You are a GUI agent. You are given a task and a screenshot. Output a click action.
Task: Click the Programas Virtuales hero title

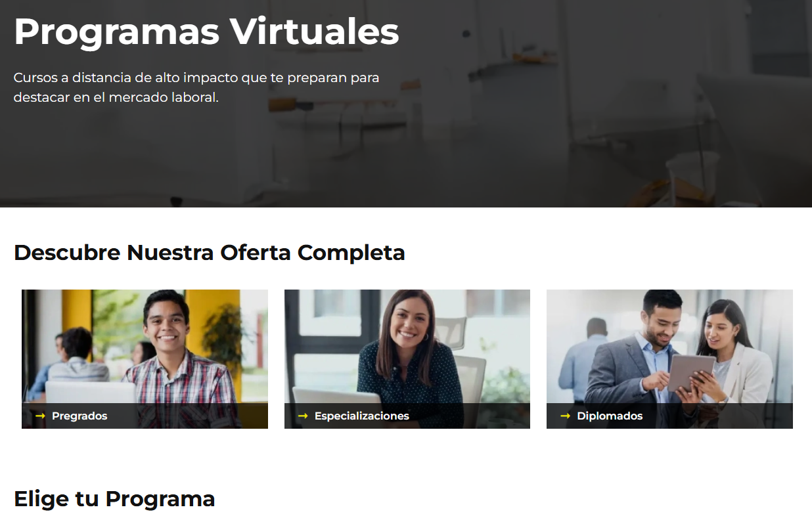click(x=206, y=31)
